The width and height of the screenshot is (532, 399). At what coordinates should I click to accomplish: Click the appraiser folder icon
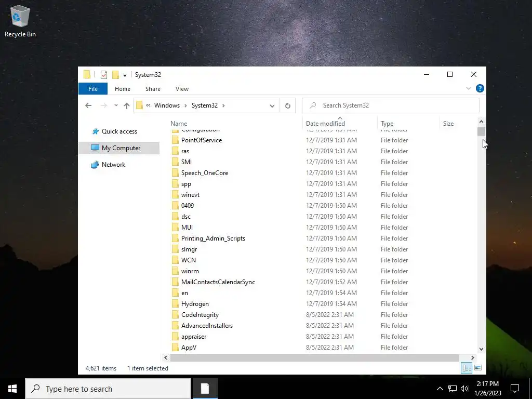(x=175, y=337)
